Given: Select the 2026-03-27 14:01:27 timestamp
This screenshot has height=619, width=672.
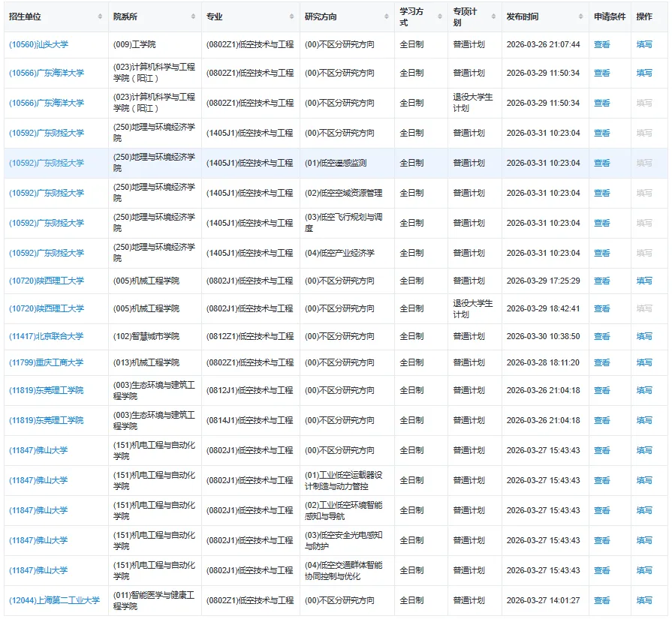Looking at the screenshot, I should coord(543,600).
